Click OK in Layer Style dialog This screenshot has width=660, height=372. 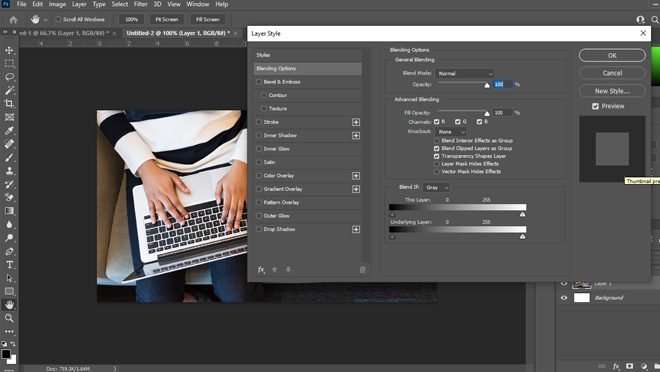(612, 55)
